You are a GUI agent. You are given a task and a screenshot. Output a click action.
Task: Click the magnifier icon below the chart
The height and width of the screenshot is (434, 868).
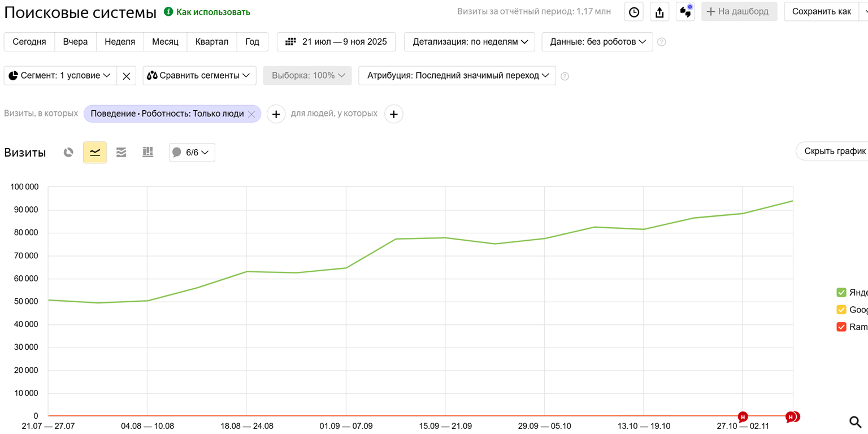[855, 422]
